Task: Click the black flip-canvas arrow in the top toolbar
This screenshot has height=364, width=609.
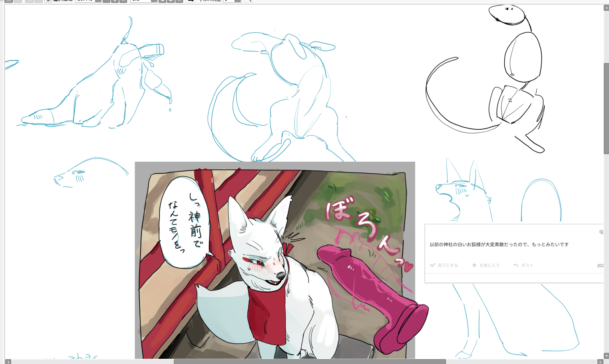Action: click(191, 1)
